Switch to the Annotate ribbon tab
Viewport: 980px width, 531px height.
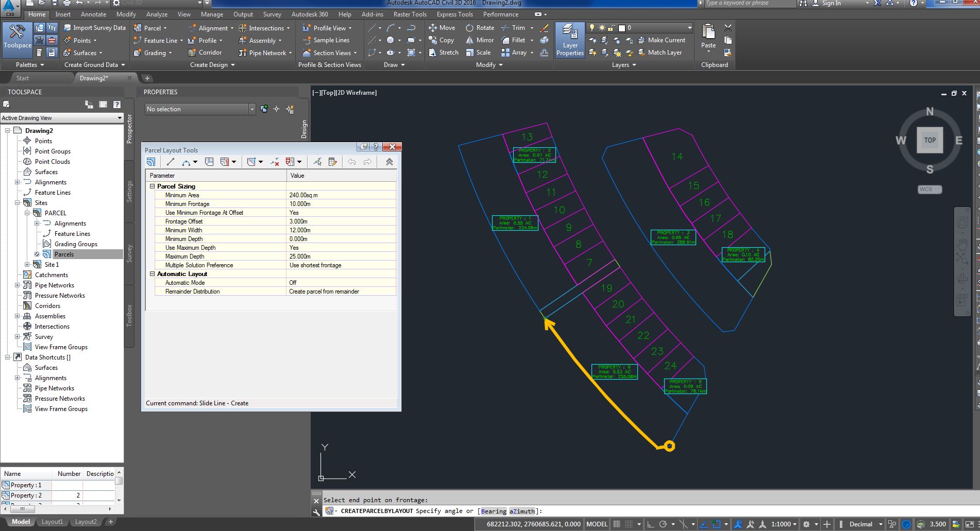pos(93,14)
